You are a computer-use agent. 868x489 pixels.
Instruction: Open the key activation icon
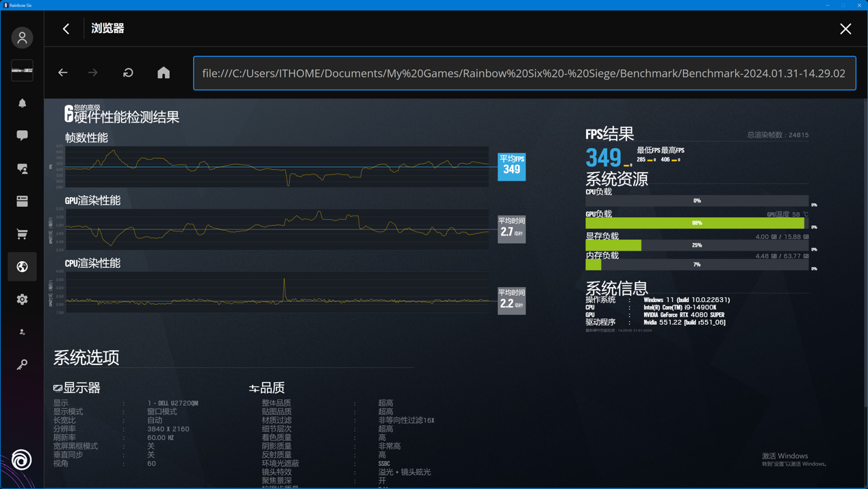(x=22, y=364)
